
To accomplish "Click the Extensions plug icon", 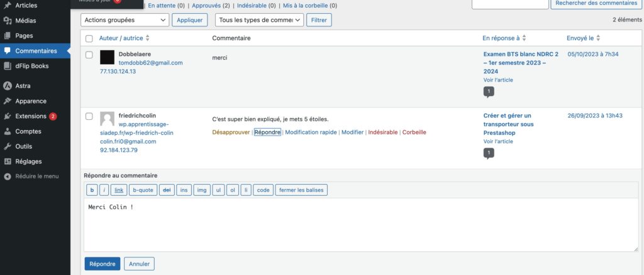I will point(7,116).
